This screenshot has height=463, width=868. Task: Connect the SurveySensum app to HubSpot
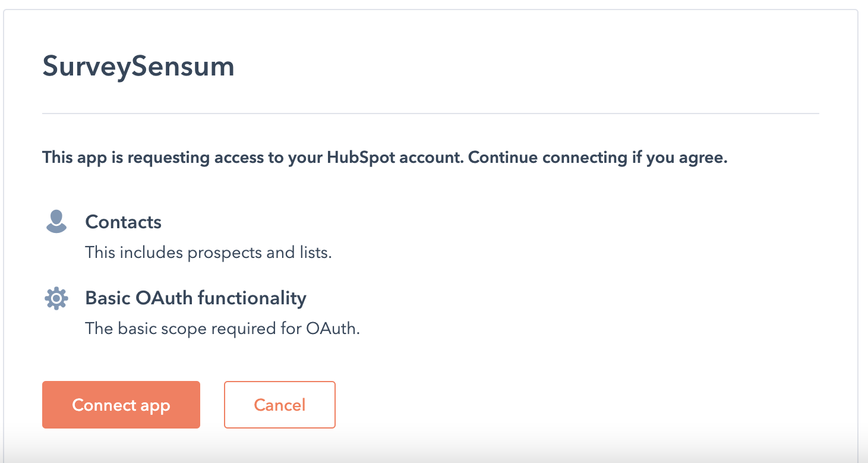[121, 405]
